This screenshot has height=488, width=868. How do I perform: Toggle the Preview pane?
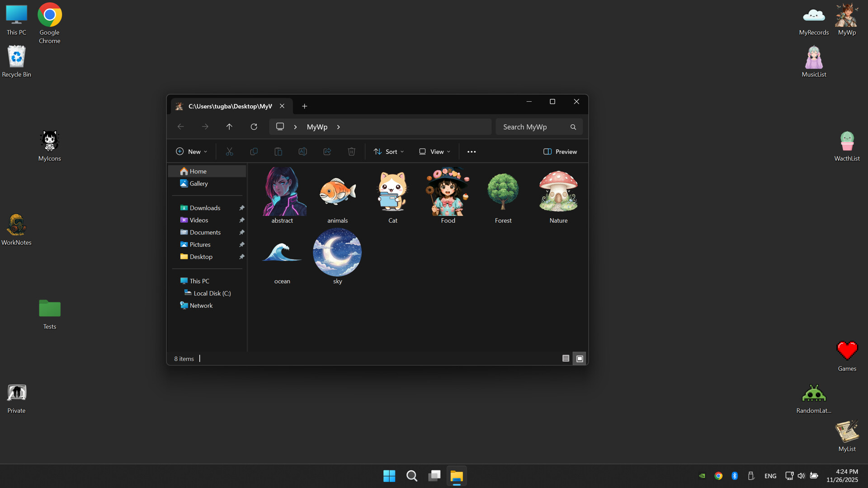[x=560, y=151]
